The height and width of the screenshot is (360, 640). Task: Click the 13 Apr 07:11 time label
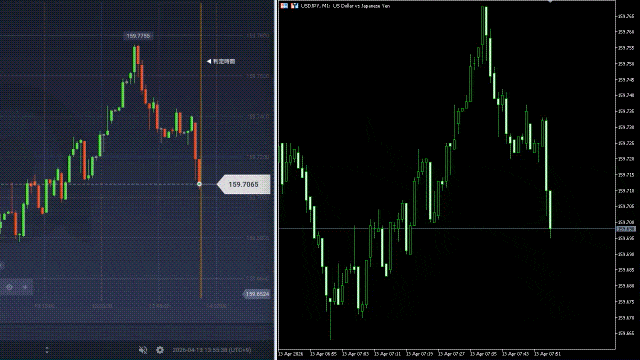[387, 354]
